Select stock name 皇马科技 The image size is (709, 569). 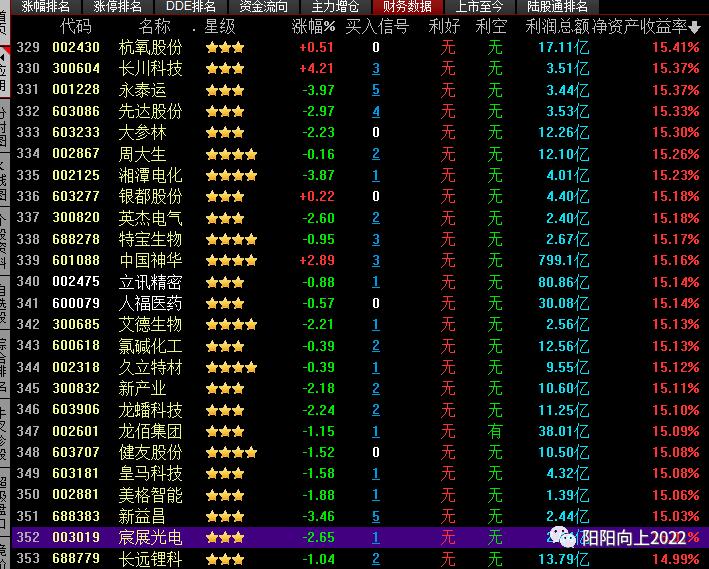pyautogui.click(x=150, y=474)
